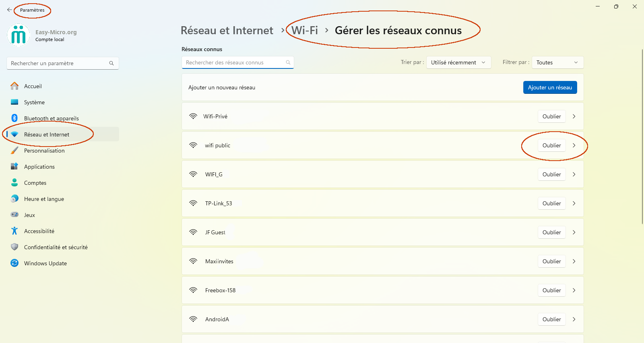
Task: Open Accueil in the sidebar
Action: click(x=63, y=86)
